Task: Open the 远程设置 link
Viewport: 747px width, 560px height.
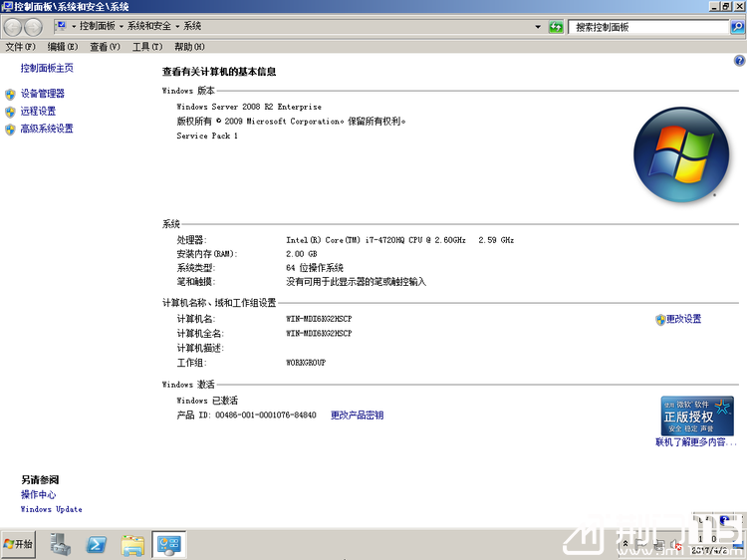Action: coord(38,112)
